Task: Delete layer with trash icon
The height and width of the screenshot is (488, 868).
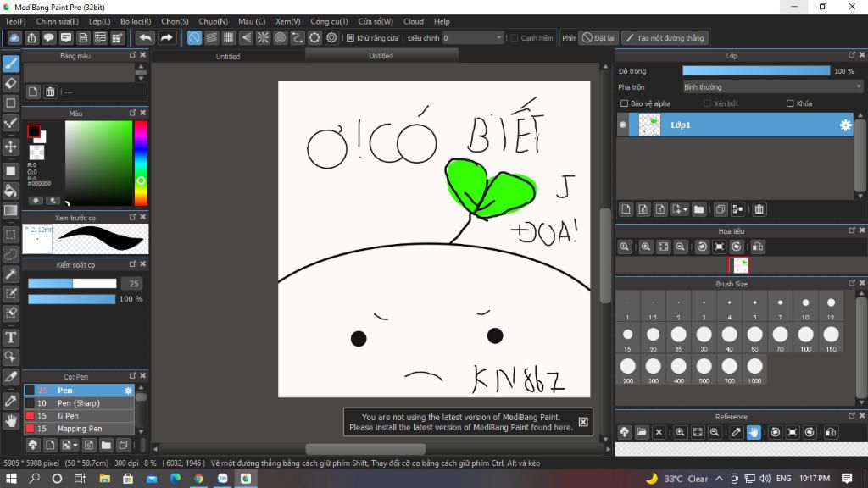Action: tap(759, 209)
